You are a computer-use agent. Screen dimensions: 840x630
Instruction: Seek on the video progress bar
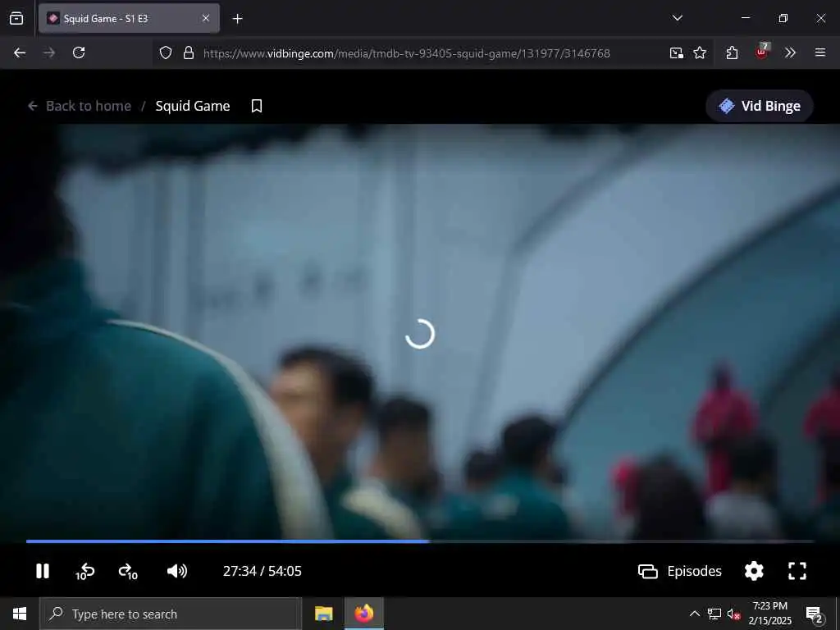pos(420,541)
